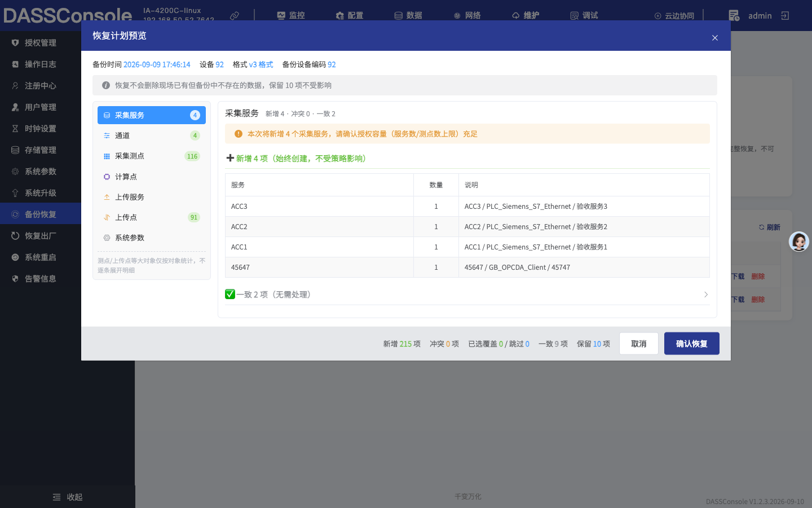Click the logout icon beside admin
Screen dimensions: 812x508
785,16
